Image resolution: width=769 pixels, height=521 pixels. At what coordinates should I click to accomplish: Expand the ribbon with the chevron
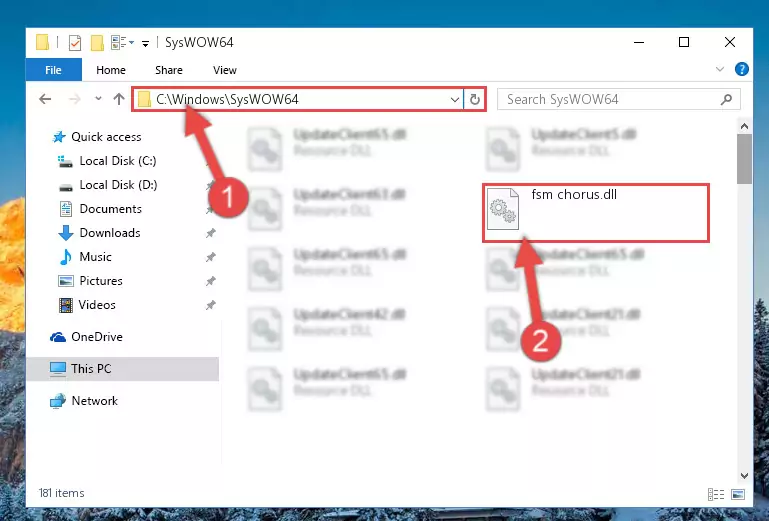pos(719,69)
